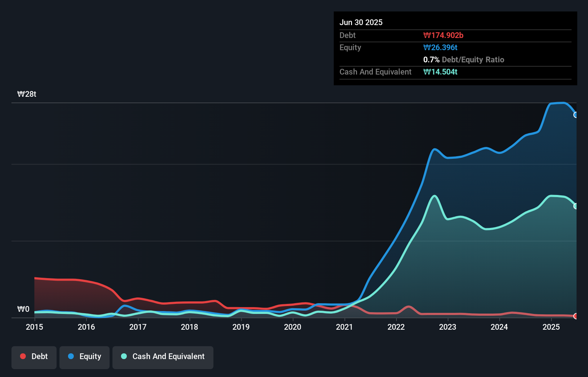Click the ₩28t y-axis label
The width and height of the screenshot is (588, 377).
[27, 94]
